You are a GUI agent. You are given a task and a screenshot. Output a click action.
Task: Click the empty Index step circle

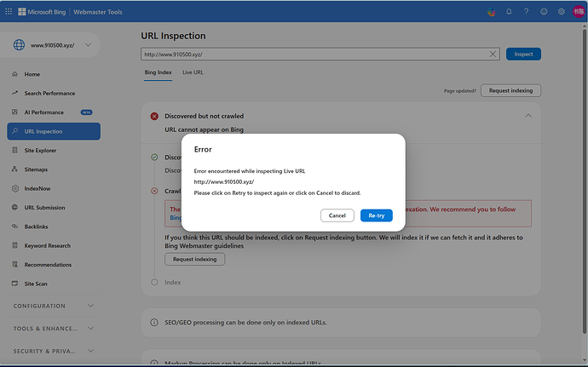tap(154, 283)
